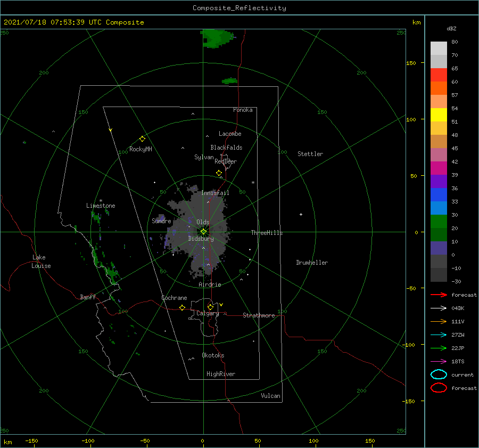This screenshot has height=448, width=479.
Task: Select the Innisfail label
Action: 215,193
